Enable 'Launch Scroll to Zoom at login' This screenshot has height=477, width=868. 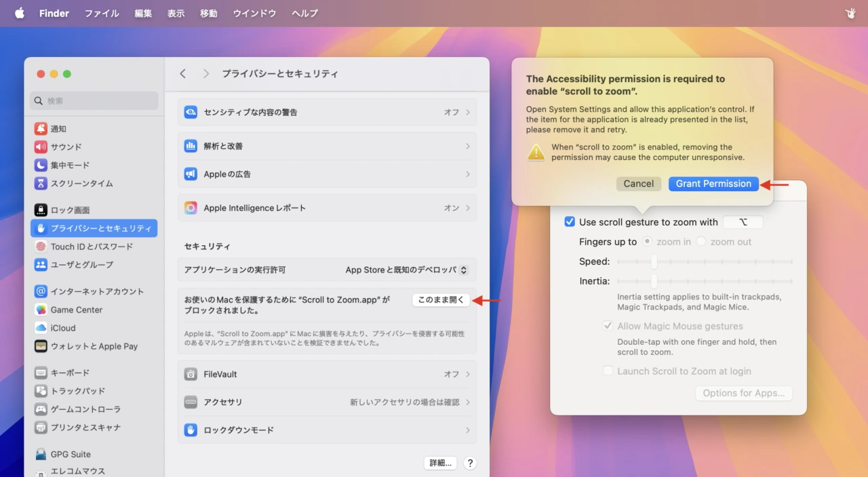(x=608, y=371)
